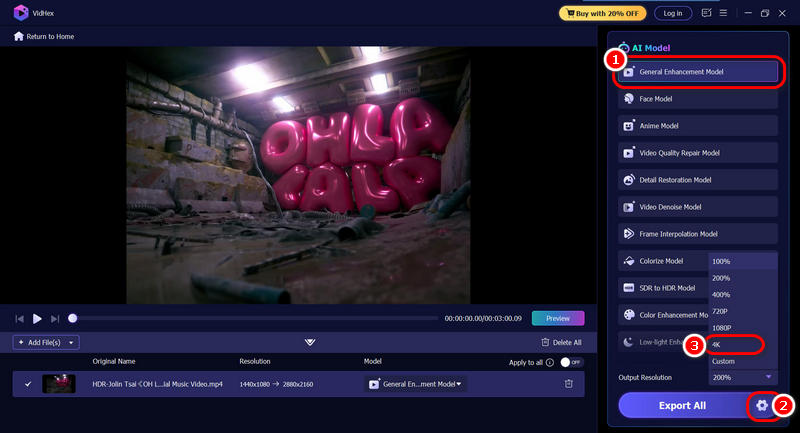Select the video thumbnail in the file list
The image size is (800, 433).
coord(58,384)
